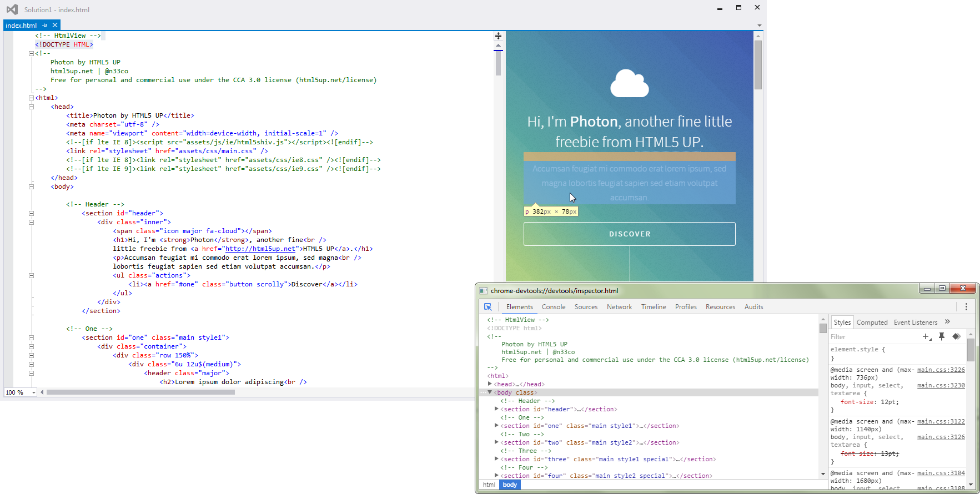
Task: Click the HTML5 UP link in preview
Action: (669, 142)
